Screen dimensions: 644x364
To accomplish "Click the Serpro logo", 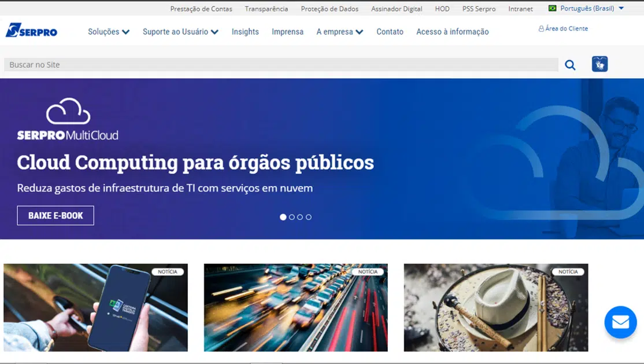I will (31, 31).
